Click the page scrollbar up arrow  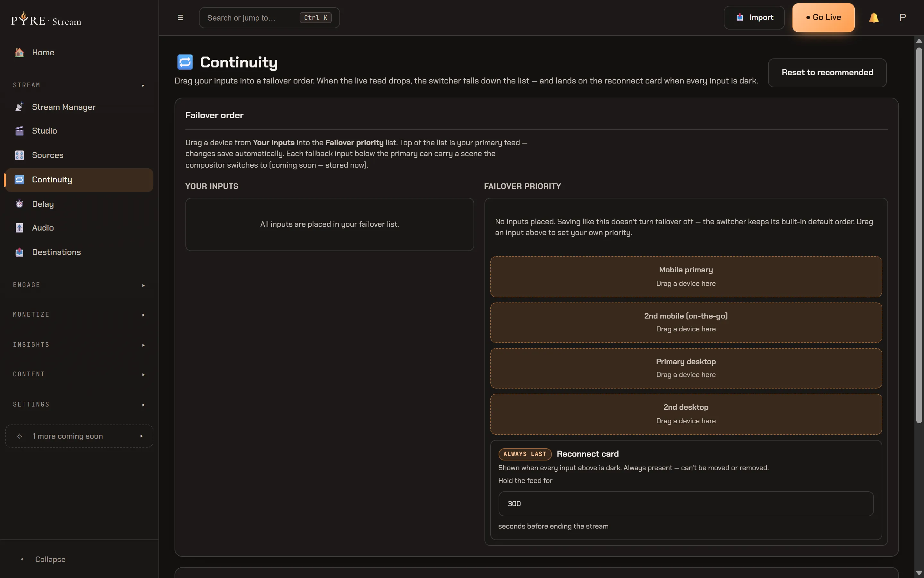point(919,41)
